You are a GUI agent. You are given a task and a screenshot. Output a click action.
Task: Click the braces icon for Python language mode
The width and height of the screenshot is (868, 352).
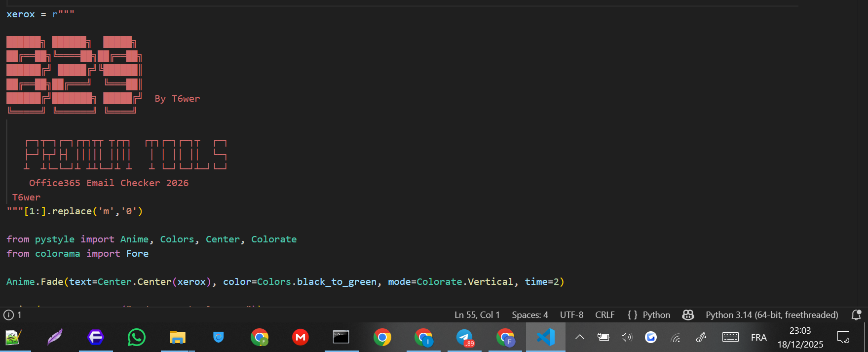[x=632, y=315]
